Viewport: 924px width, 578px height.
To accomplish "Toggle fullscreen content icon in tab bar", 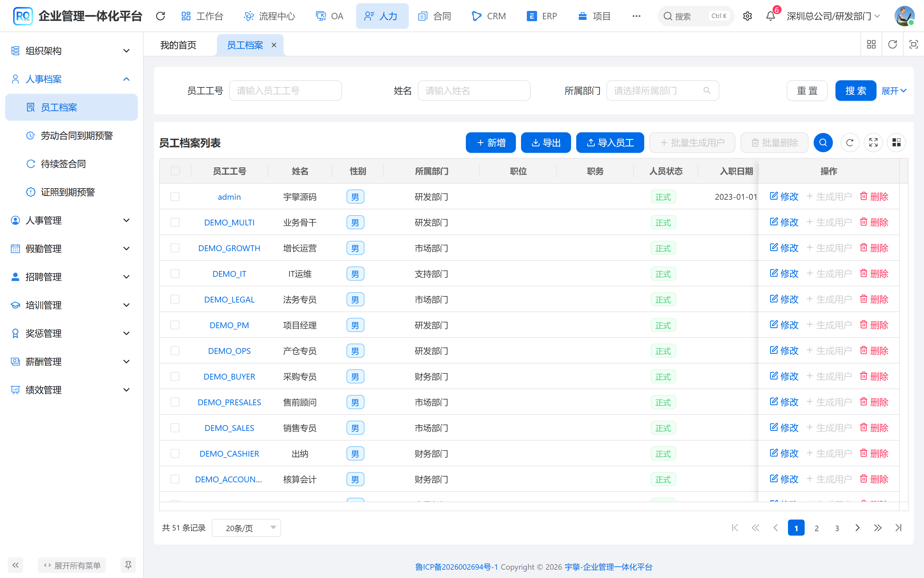I will [x=913, y=45].
